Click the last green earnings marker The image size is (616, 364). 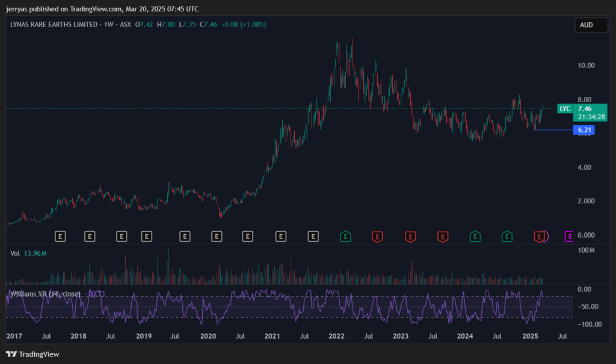click(x=507, y=236)
